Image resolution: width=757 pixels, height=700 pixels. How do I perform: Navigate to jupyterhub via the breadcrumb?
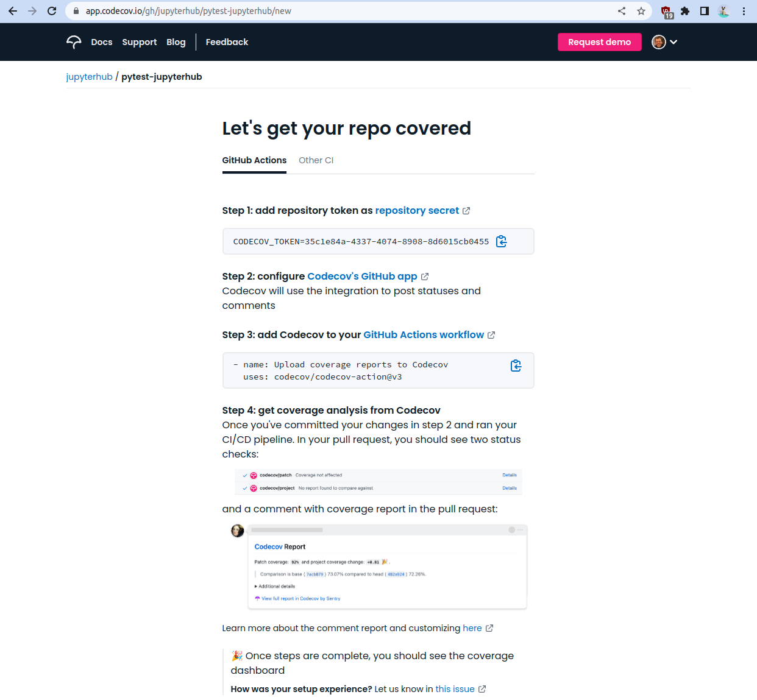pyautogui.click(x=89, y=76)
